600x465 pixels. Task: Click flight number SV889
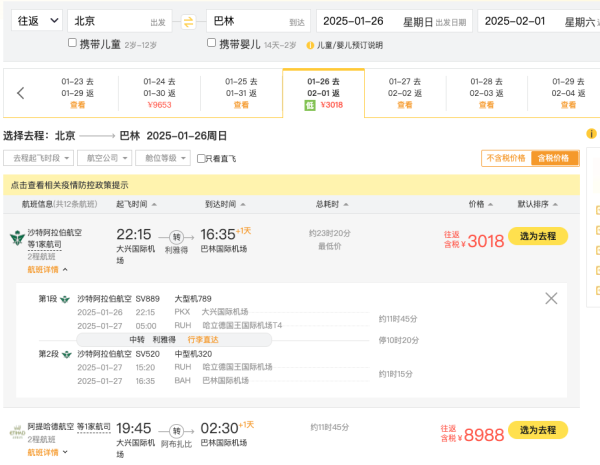147,299
